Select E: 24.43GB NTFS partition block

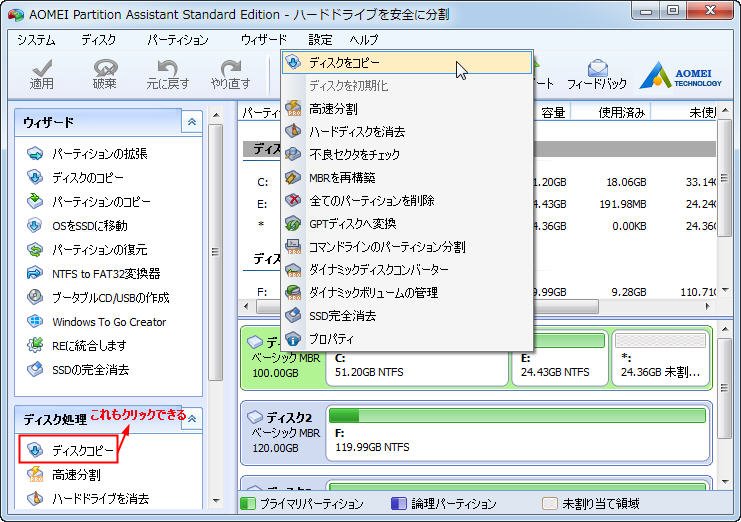coord(560,359)
